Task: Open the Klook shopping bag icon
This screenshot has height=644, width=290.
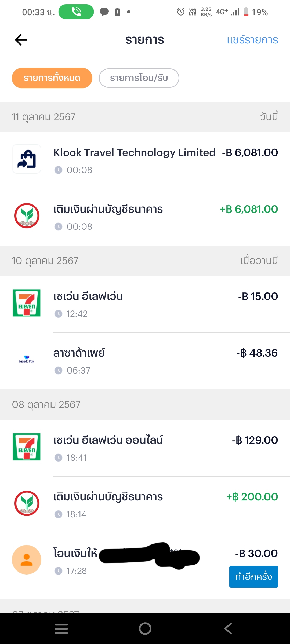Action: point(27,159)
